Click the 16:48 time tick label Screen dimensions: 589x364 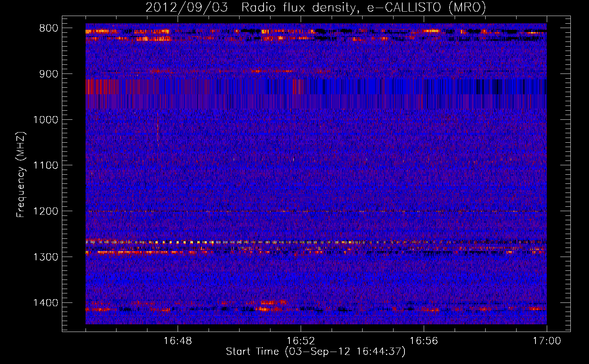tap(178, 341)
